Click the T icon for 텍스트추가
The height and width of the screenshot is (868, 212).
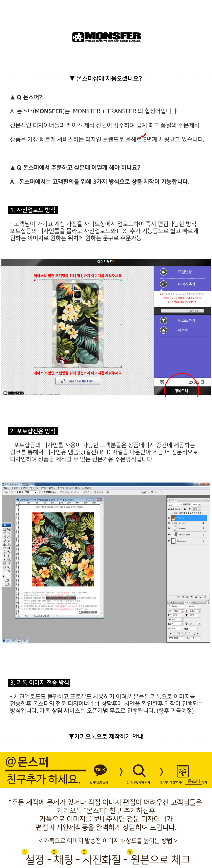click(x=163, y=320)
